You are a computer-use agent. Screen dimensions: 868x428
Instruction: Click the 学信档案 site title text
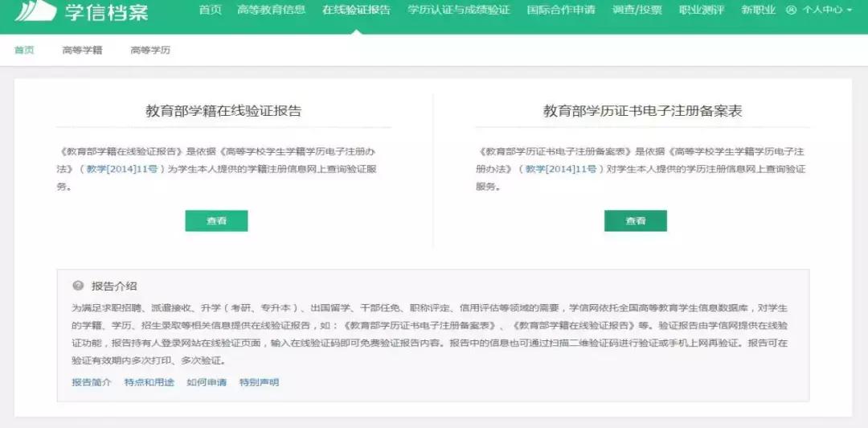point(106,11)
